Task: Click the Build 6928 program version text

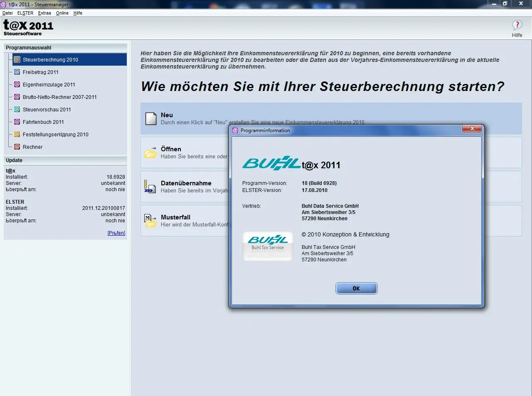Action: point(319,183)
